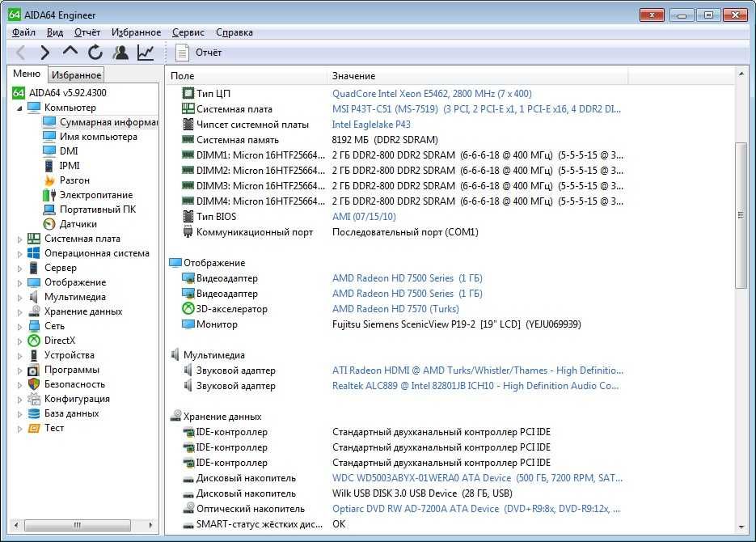The width and height of the screenshot is (756, 542).
Task: Expand the Сервер node arrow
Action: click(x=19, y=268)
